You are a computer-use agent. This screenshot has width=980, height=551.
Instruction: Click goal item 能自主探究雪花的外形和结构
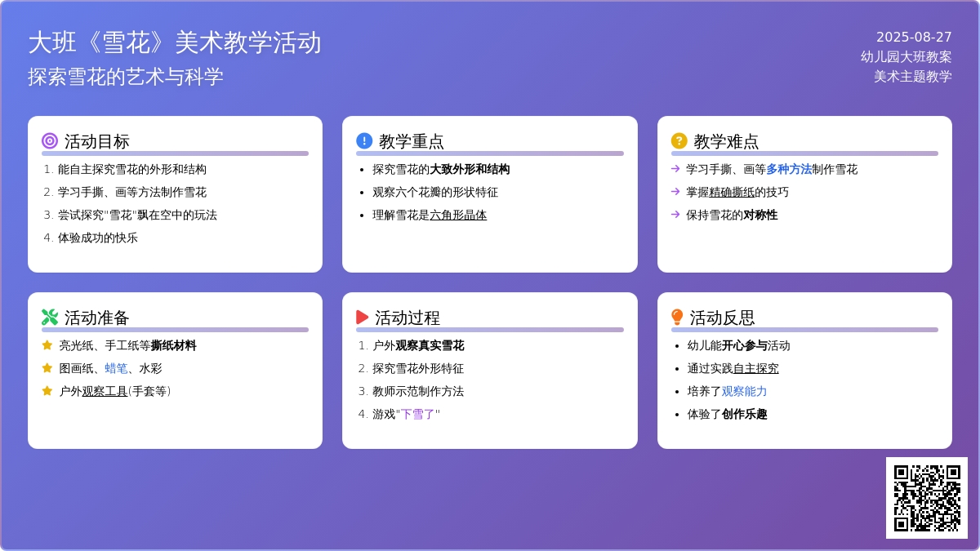click(x=131, y=169)
